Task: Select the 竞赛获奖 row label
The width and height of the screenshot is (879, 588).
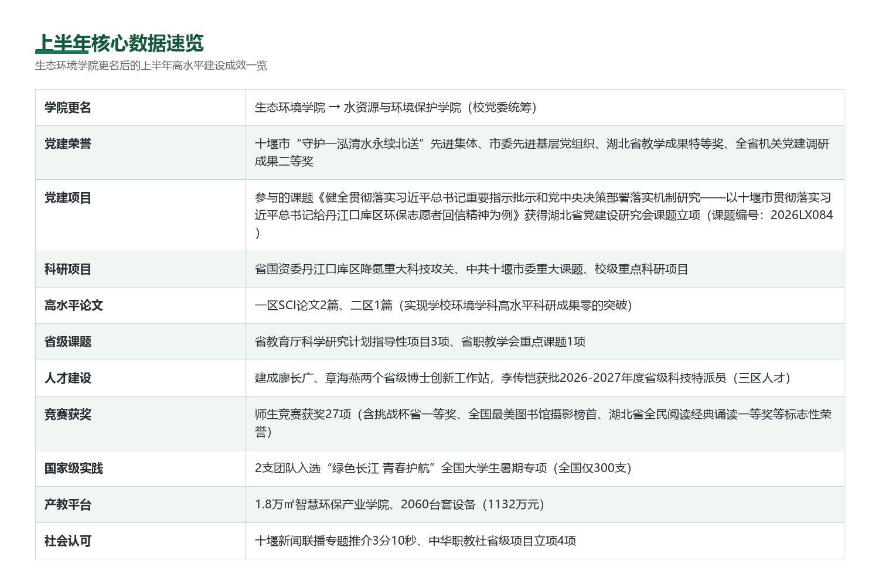Action: [68, 415]
